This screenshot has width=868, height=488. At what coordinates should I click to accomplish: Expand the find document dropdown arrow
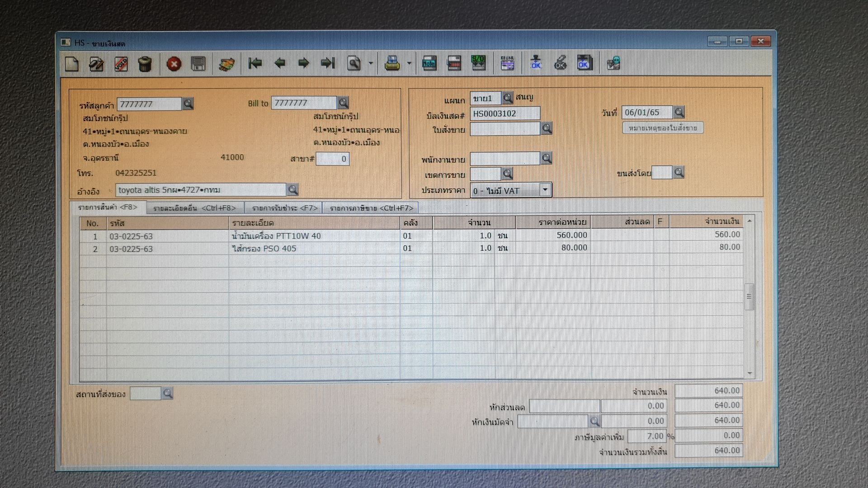(x=371, y=63)
